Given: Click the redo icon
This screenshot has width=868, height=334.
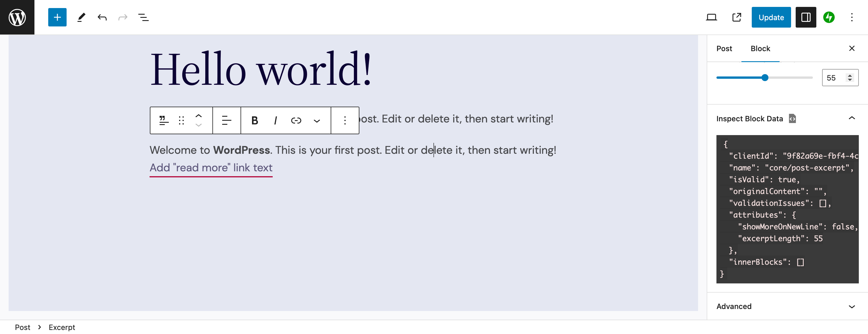Looking at the screenshot, I should click(x=122, y=17).
